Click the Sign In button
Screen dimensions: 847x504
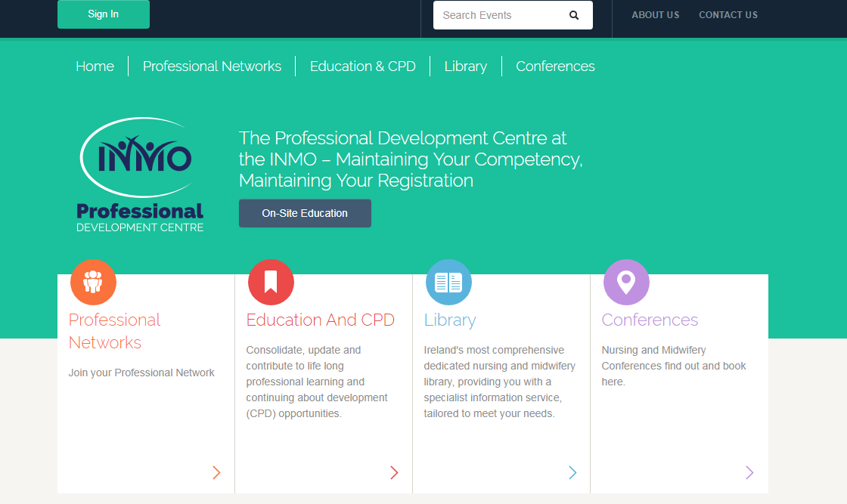103,14
